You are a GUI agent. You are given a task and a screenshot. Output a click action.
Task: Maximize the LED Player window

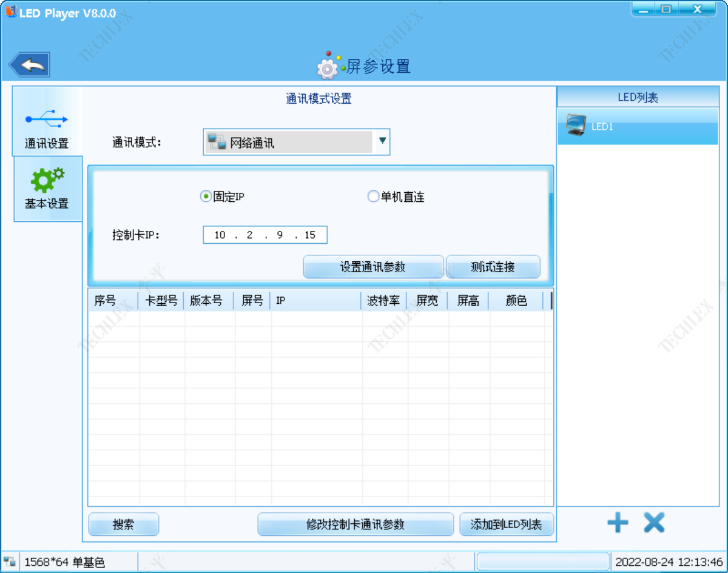point(666,9)
